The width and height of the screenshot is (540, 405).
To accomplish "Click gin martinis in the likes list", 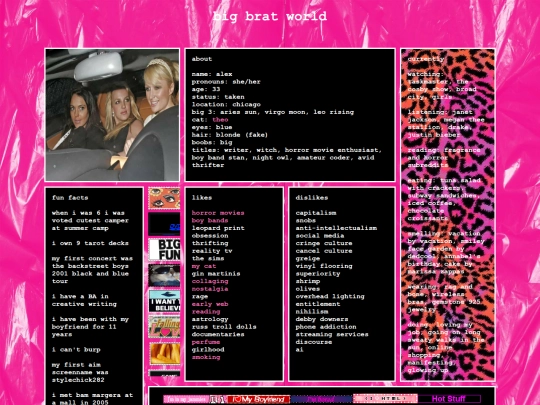I will point(216,273).
